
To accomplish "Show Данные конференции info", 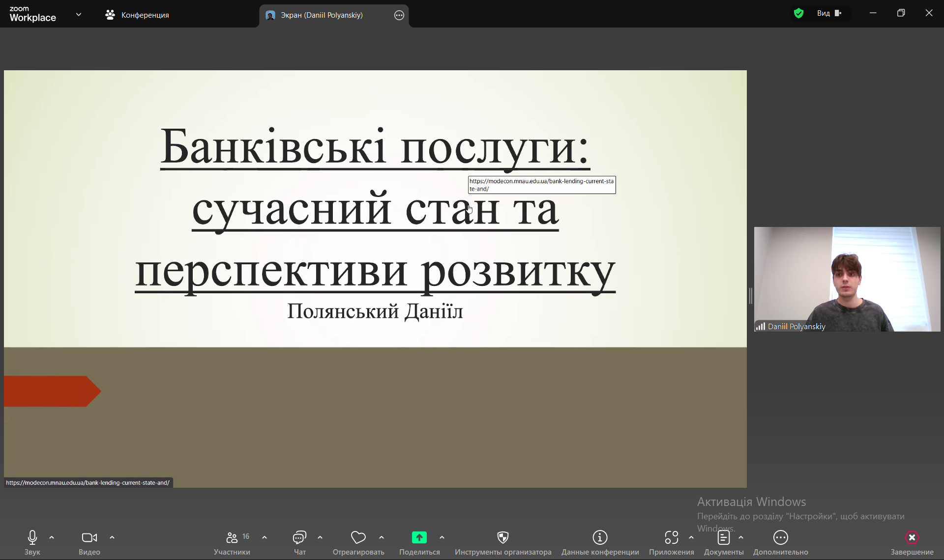I will [x=600, y=537].
